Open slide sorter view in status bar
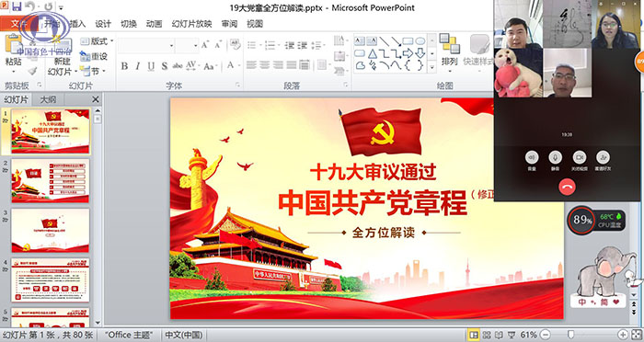644x342 pixels. [x=487, y=335]
